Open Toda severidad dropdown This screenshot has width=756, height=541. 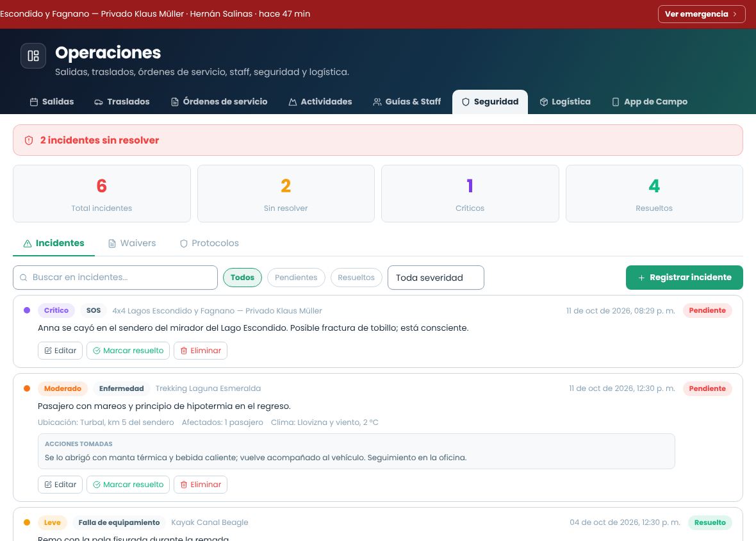[436, 278]
